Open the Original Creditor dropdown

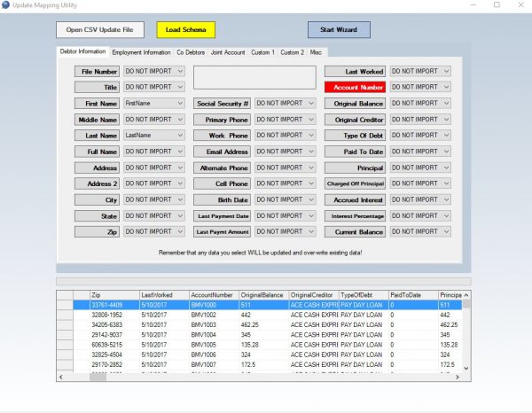point(420,120)
